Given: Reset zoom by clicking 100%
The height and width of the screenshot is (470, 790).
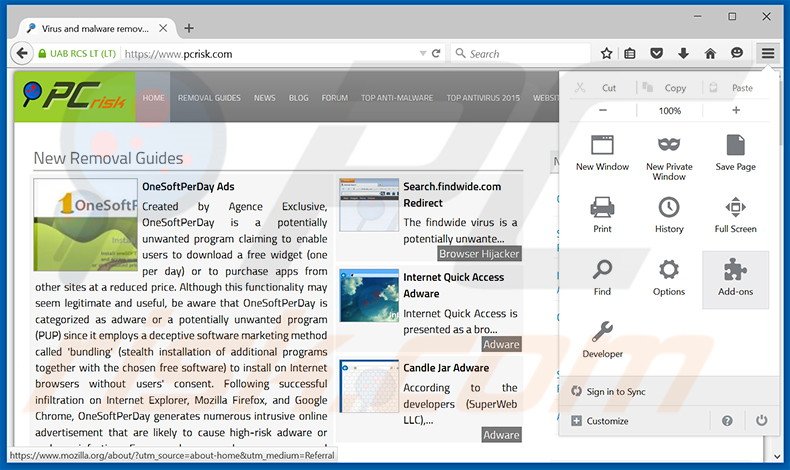Looking at the screenshot, I should pyautogui.click(x=670, y=110).
